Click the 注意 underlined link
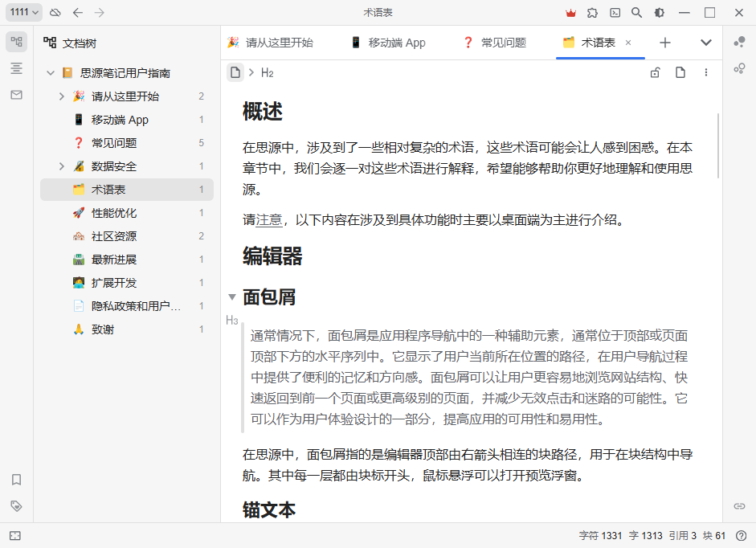This screenshot has width=756, height=548. 268,220
